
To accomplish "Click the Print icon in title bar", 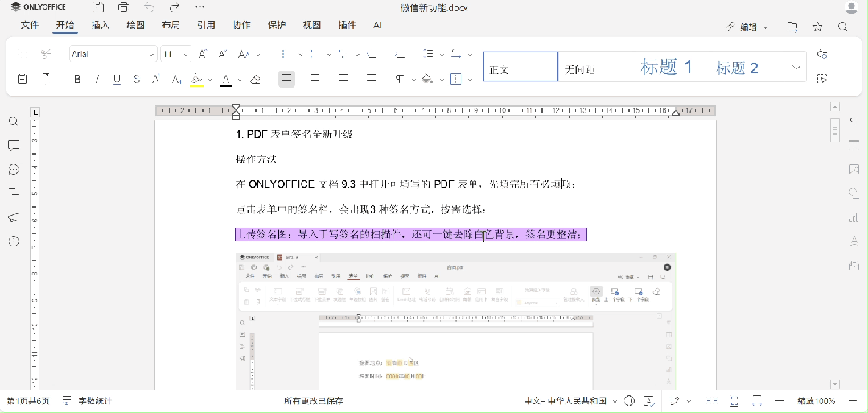I will point(123,8).
